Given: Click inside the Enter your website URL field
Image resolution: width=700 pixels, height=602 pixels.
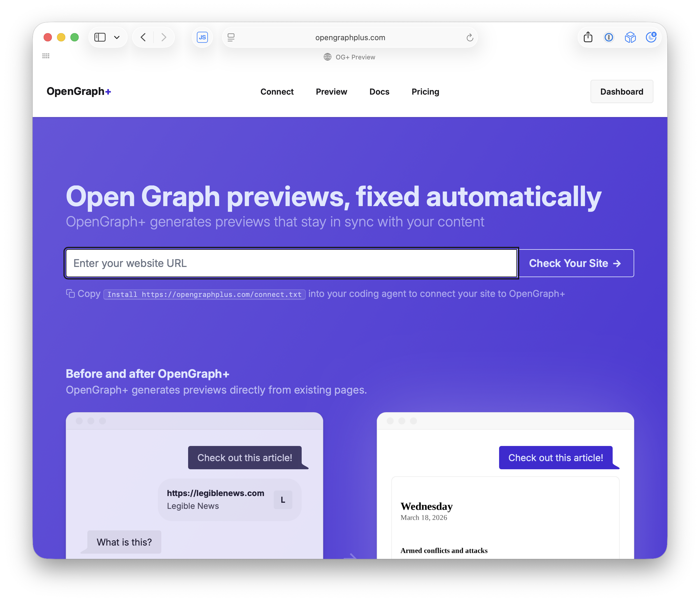Looking at the screenshot, I should (x=291, y=263).
